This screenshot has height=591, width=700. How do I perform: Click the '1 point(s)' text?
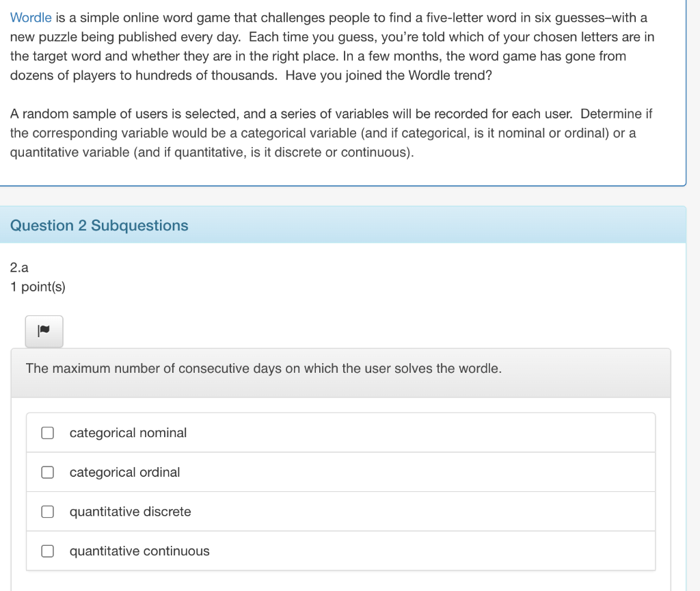38,287
